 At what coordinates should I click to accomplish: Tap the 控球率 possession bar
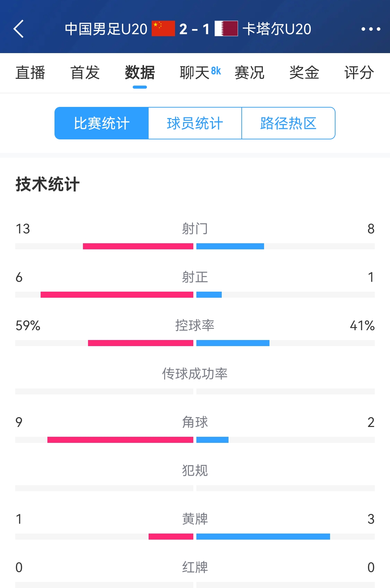[x=195, y=343]
